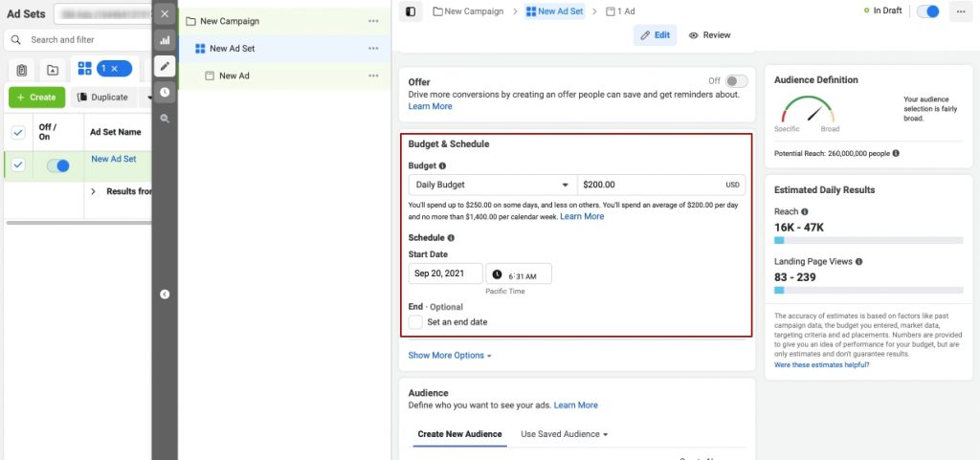
Task: Toggle New Ad Set row Off/On switch
Action: coord(57,165)
